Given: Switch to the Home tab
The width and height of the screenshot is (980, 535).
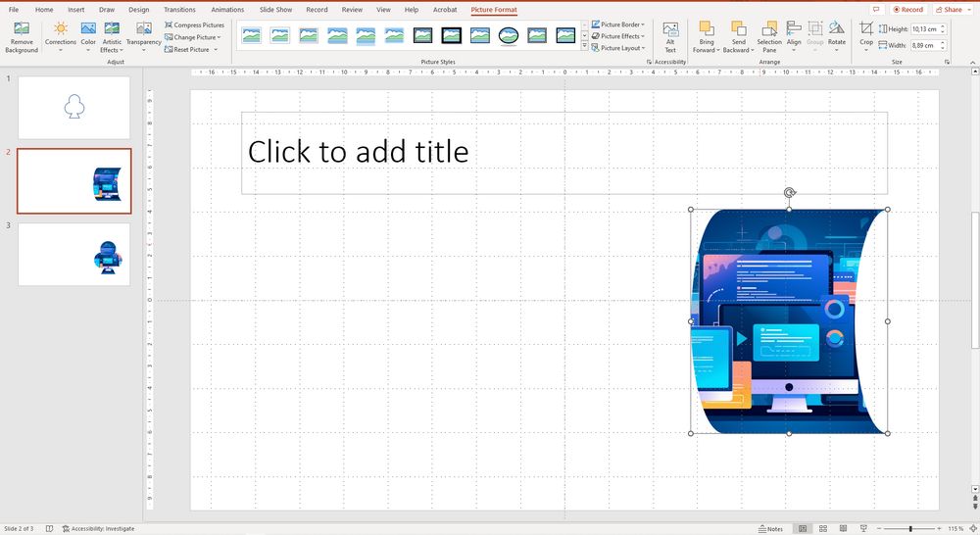Looking at the screenshot, I should coord(44,10).
